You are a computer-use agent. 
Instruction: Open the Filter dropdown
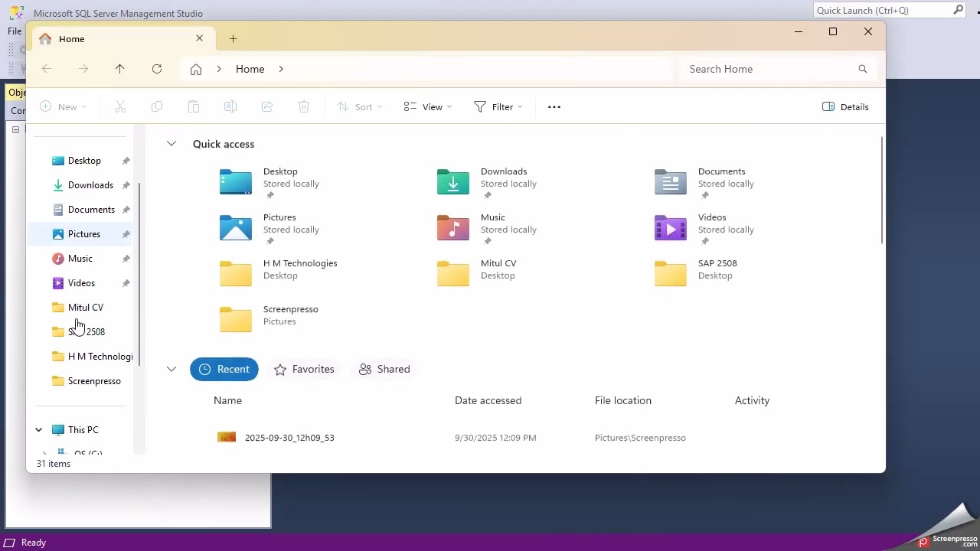(x=498, y=107)
